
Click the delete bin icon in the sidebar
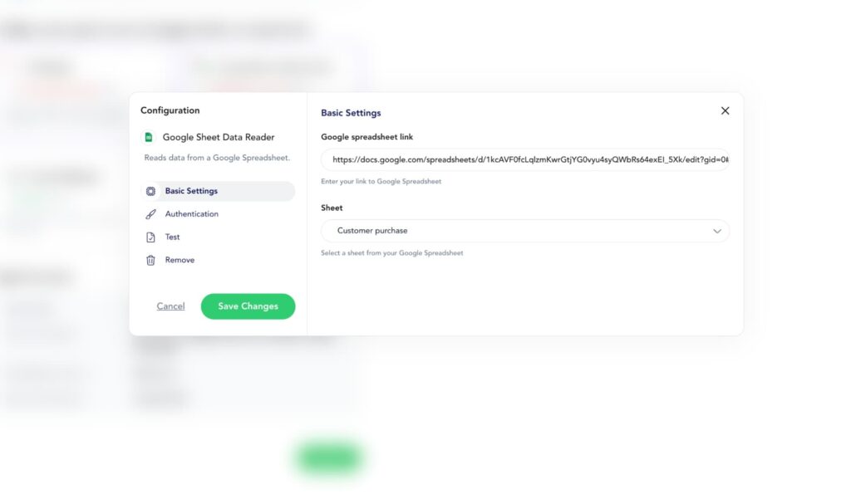pyautogui.click(x=150, y=259)
